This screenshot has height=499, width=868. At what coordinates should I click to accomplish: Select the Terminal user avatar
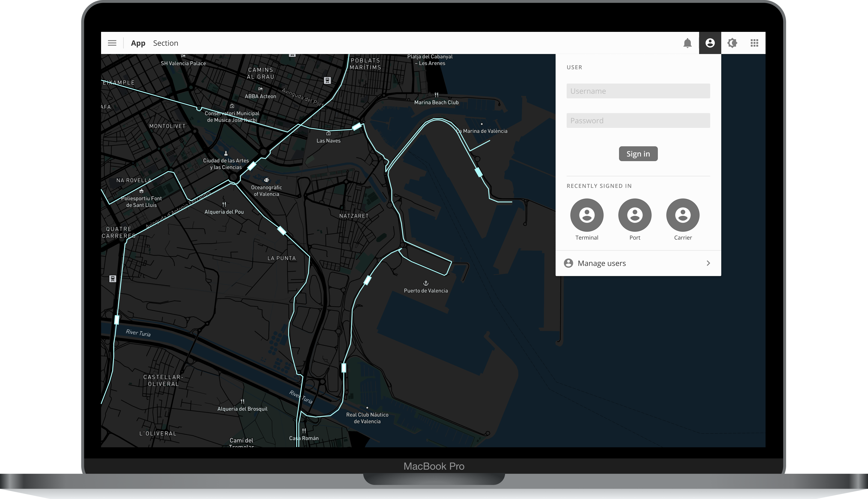(x=587, y=215)
